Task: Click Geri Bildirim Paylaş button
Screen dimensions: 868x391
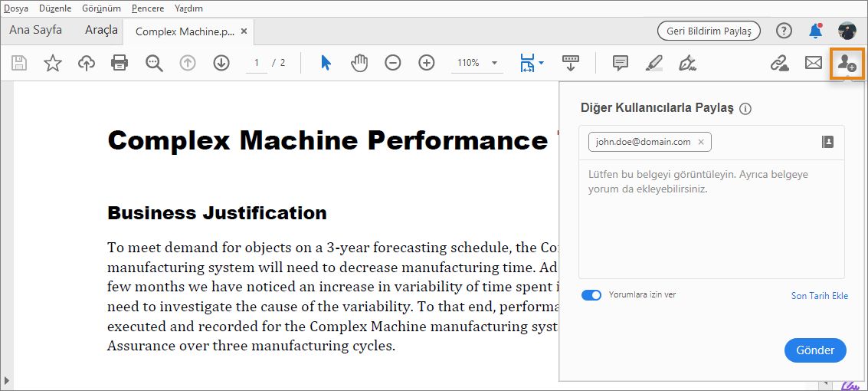Action: point(709,31)
